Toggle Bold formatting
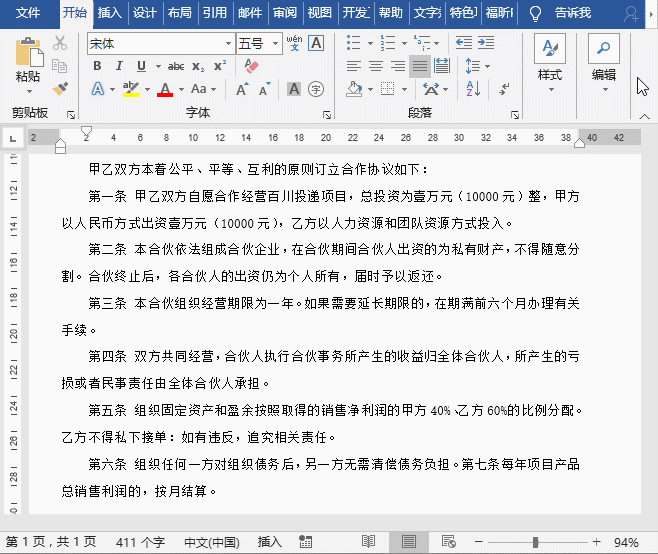 pos(97,66)
